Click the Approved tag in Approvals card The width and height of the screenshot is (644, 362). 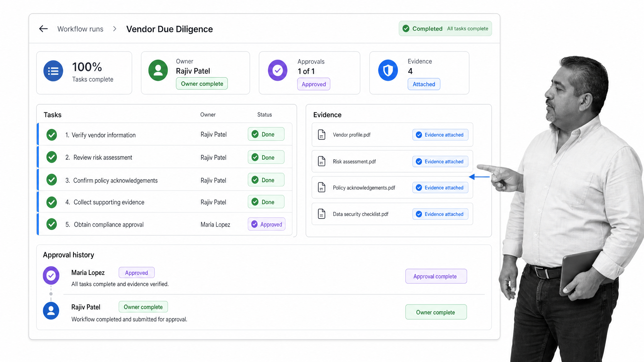(314, 84)
